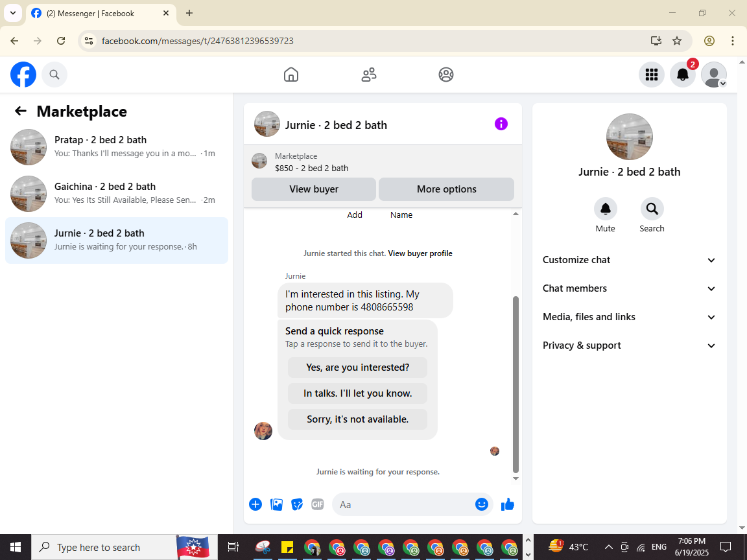Viewport: 747px width, 560px height.
Task: Send quick response Sorry, it's not available.
Action: pyautogui.click(x=357, y=419)
